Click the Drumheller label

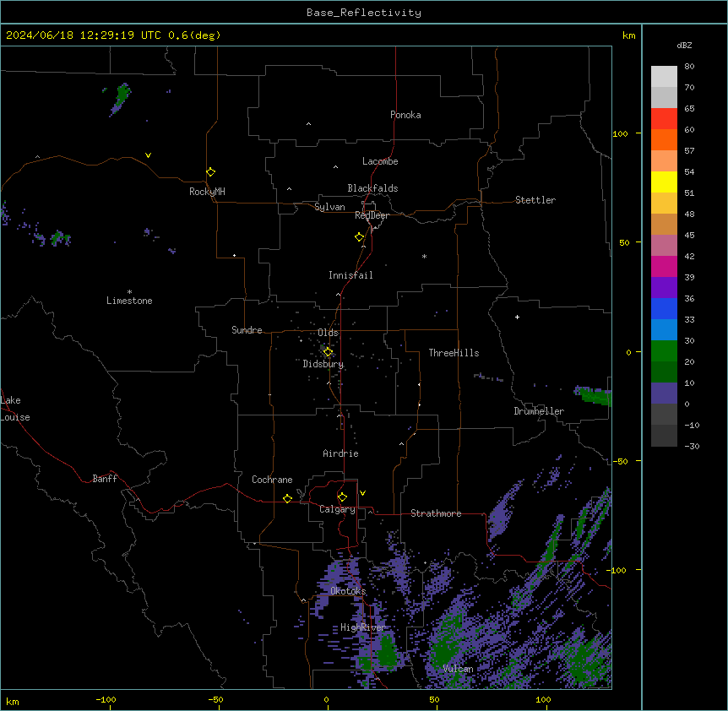(x=539, y=411)
